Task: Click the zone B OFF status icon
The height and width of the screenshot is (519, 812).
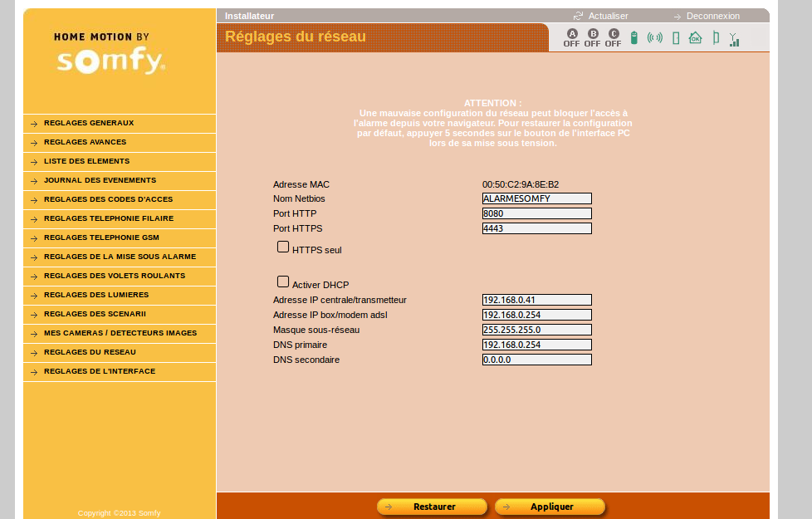Action: [592, 37]
